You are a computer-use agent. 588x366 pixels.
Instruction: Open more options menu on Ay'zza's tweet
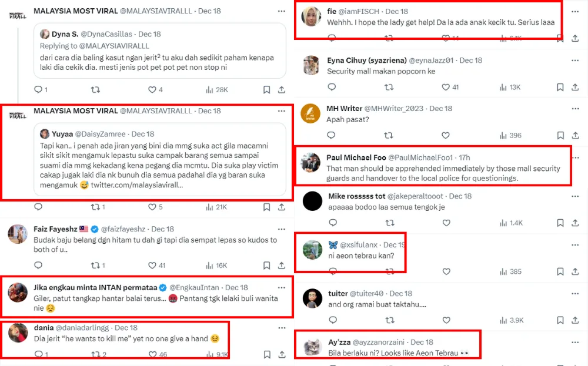click(x=575, y=342)
